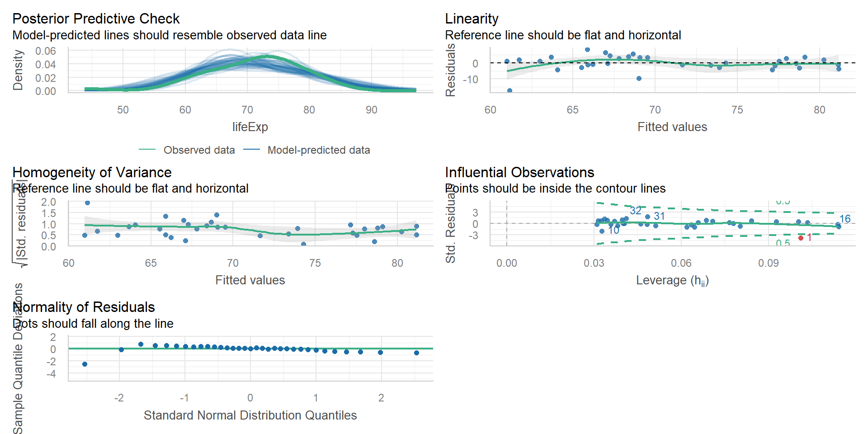Click the blue Model-predicted data legend line
868x434 pixels.
251,150
